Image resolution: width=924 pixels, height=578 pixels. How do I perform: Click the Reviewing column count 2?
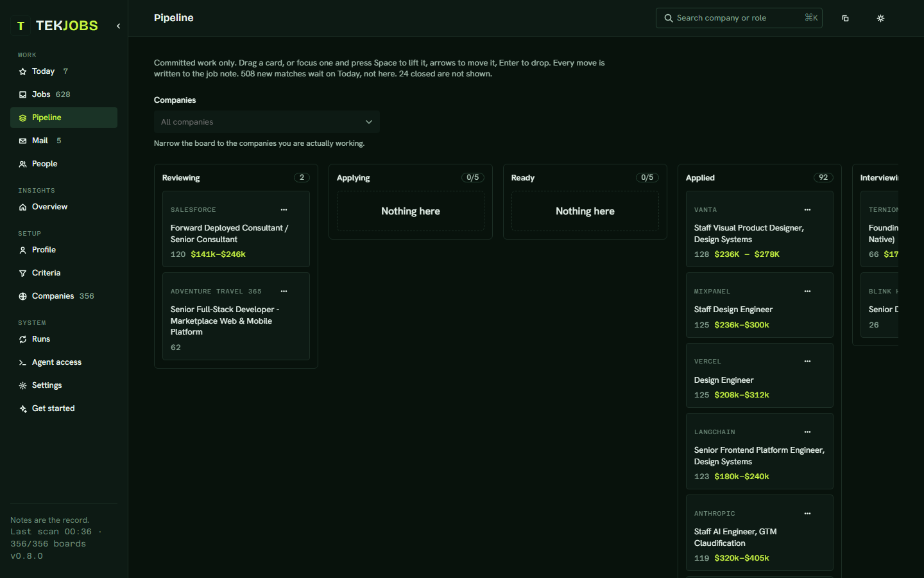(x=302, y=178)
